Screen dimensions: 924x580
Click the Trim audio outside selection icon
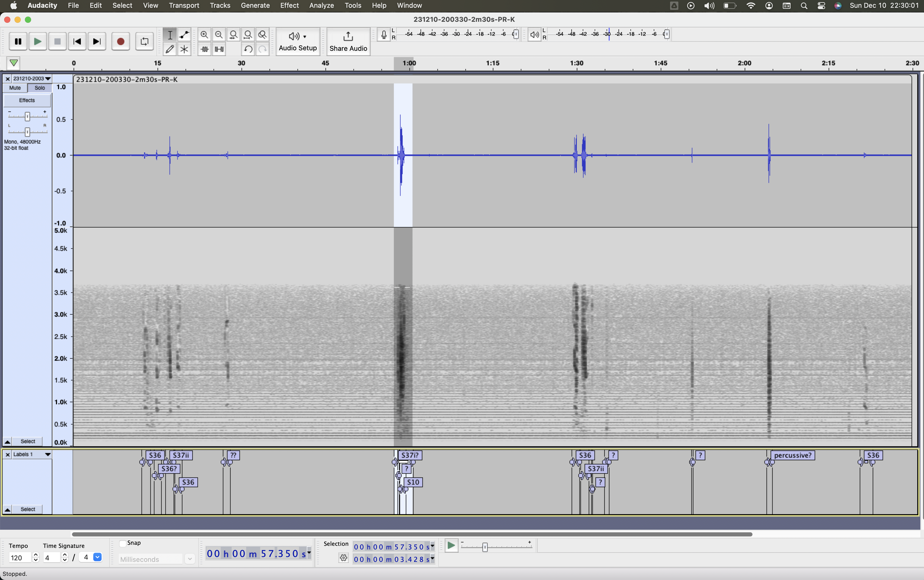204,49
